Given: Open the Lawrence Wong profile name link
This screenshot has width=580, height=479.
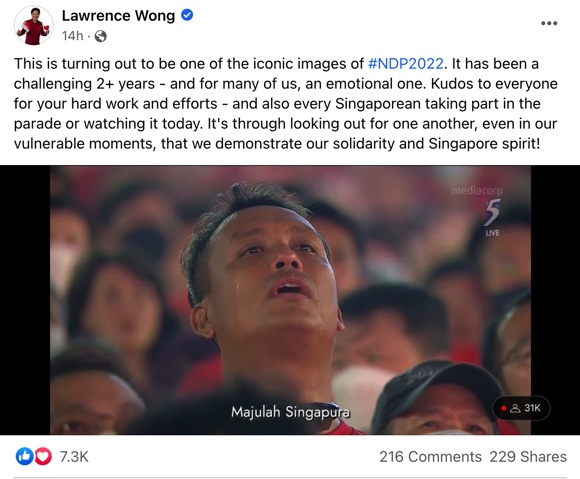Looking at the screenshot, I should click(x=118, y=16).
